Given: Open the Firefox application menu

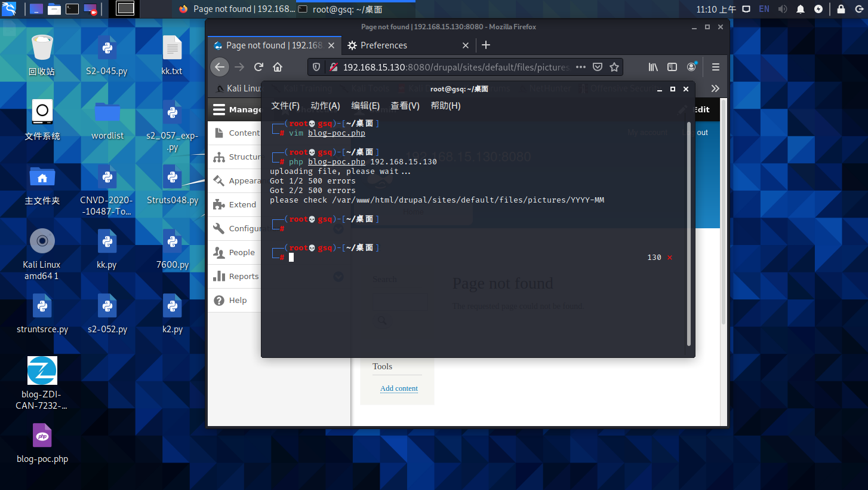Looking at the screenshot, I should pos(715,67).
